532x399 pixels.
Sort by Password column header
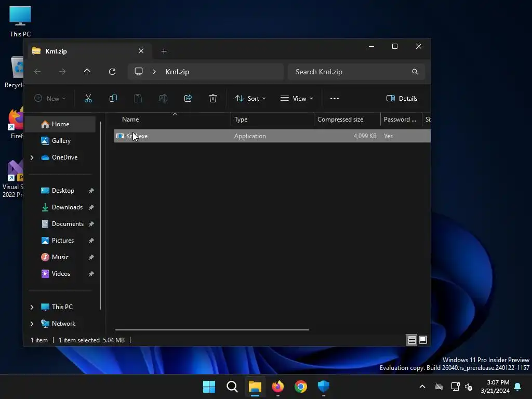pyautogui.click(x=401, y=119)
